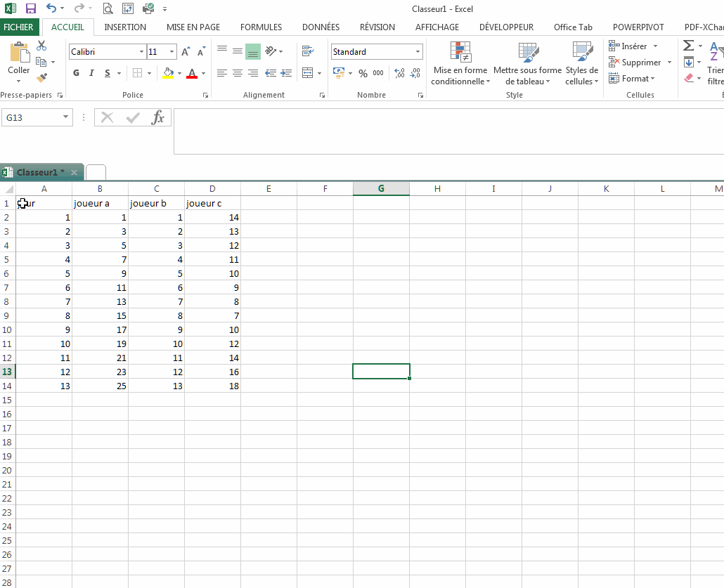This screenshot has height=588, width=724.
Task: Toggle italic formatting (I)
Action: [x=91, y=73]
